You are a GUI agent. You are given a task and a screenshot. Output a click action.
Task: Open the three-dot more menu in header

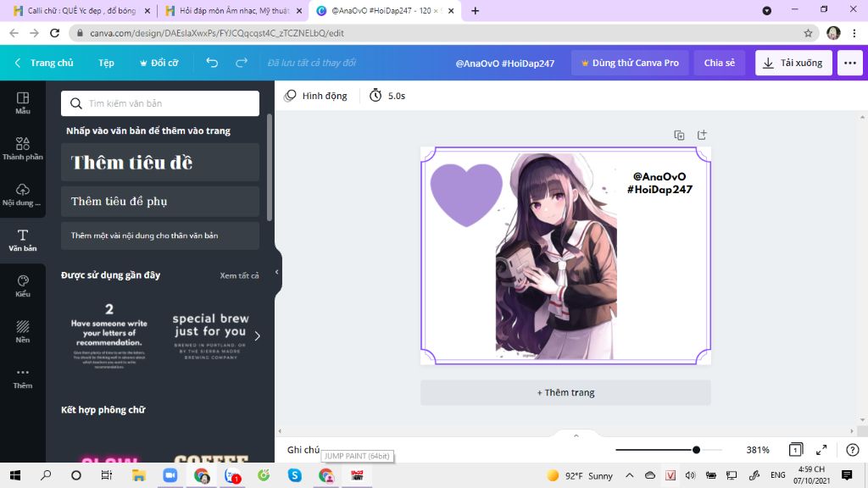pyautogui.click(x=849, y=63)
